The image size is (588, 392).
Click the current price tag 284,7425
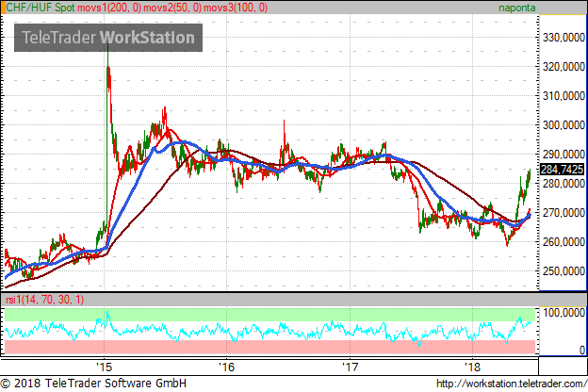click(x=563, y=170)
